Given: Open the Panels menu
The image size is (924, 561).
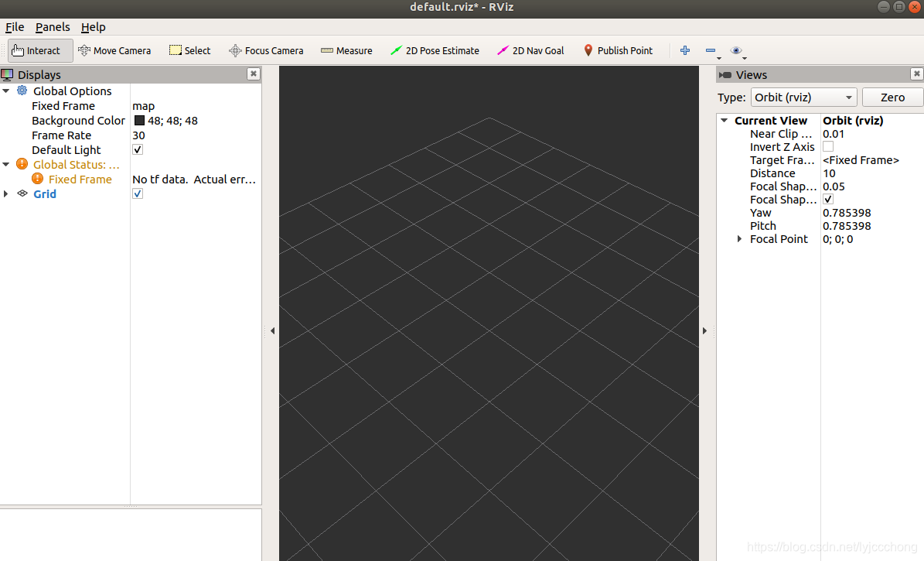Looking at the screenshot, I should [x=53, y=27].
